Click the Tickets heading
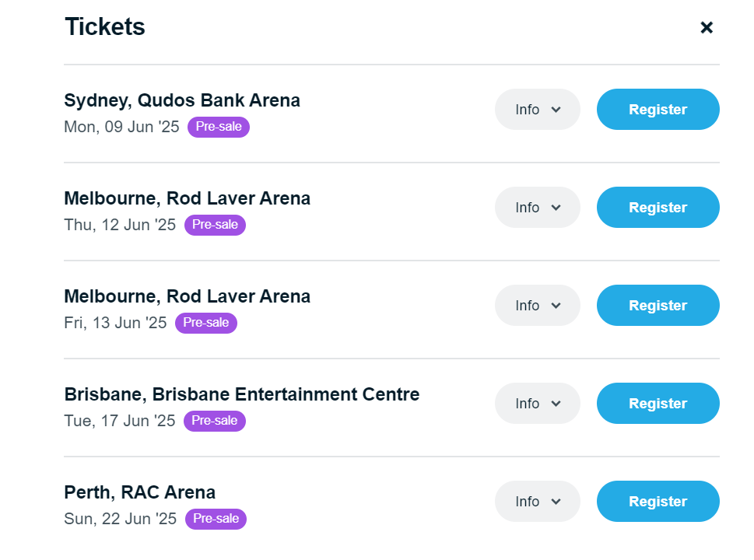 (x=104, y=27)
